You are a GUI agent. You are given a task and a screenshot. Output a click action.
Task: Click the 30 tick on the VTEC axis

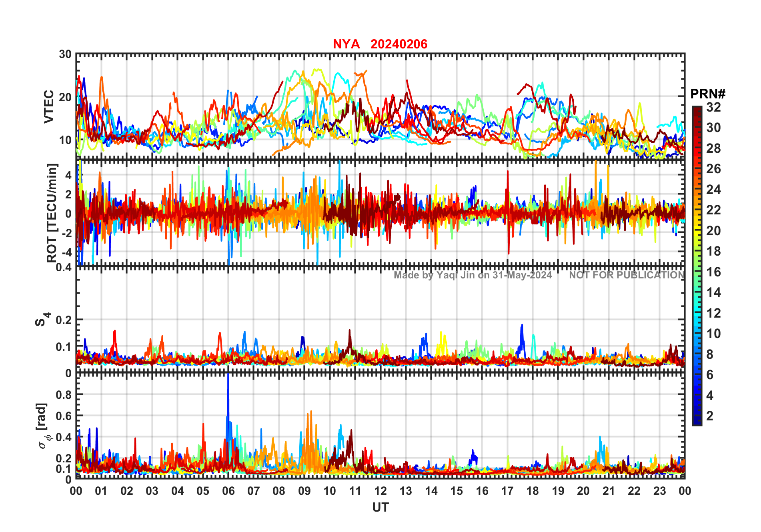[x=65, y=54]
